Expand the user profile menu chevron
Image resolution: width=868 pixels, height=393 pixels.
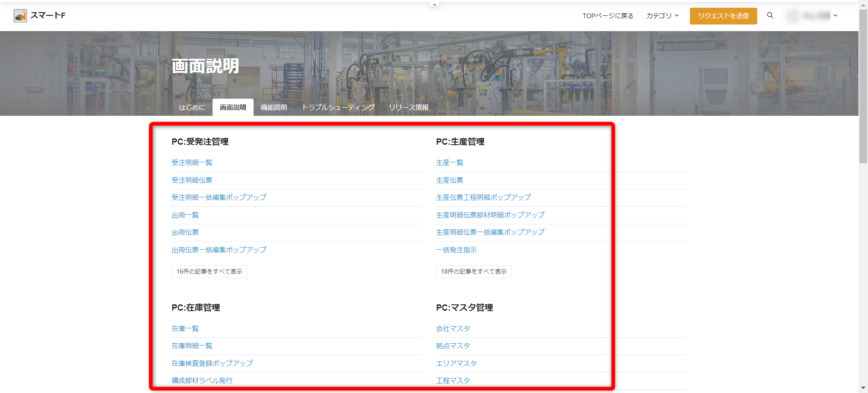[x=835, y=15]
